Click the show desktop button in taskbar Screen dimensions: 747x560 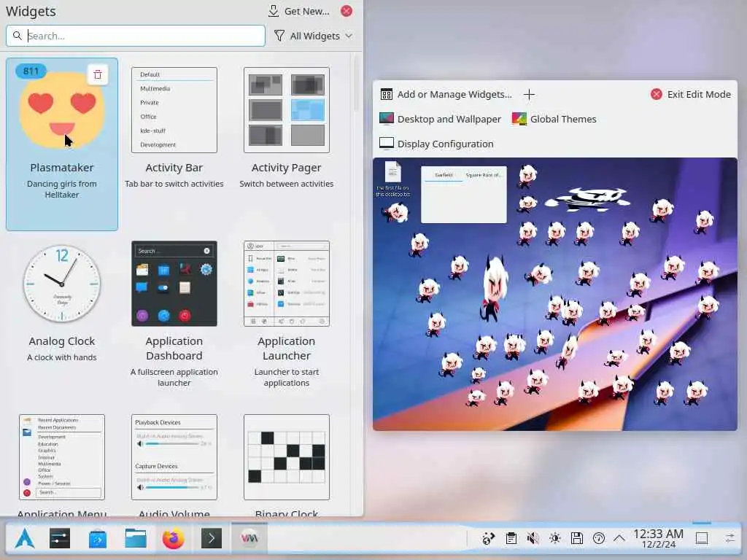pos(702,539)
